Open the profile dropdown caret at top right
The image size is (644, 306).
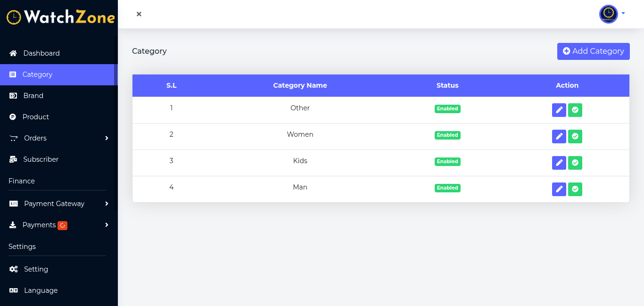click(x=623, y=13)
